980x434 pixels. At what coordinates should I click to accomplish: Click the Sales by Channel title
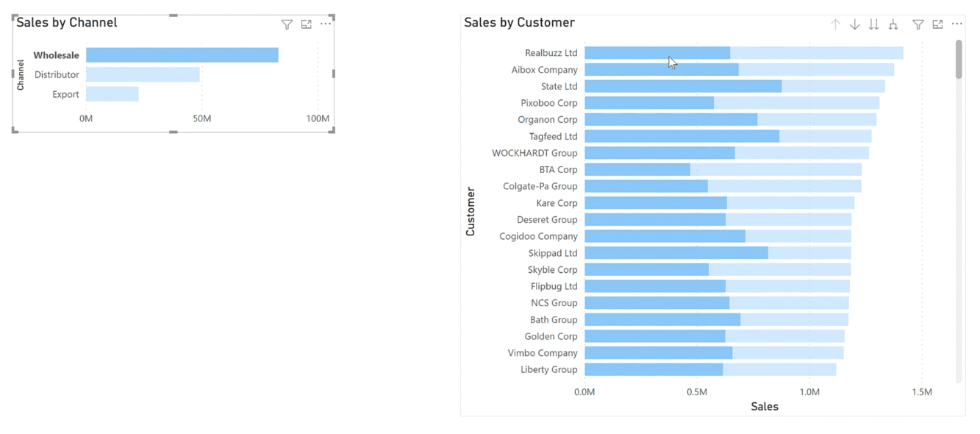click(x=67, y=23)
